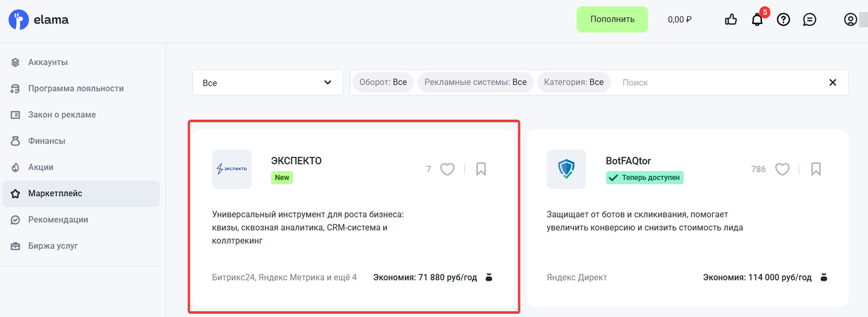Like ЭКСПЕКТО with the heart icon
868x317 pixels.
coord(447,169)
